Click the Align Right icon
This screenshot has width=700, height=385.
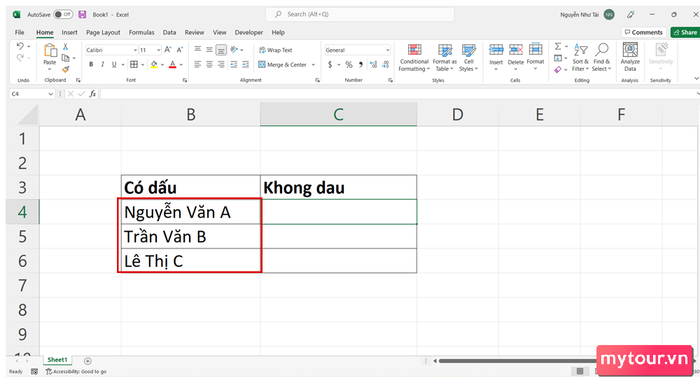[221, 65]
